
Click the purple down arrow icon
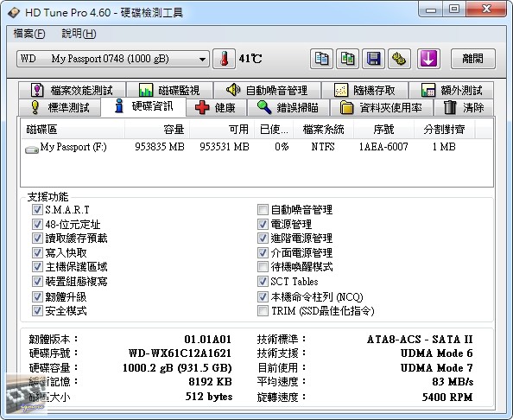coord(428,59)
